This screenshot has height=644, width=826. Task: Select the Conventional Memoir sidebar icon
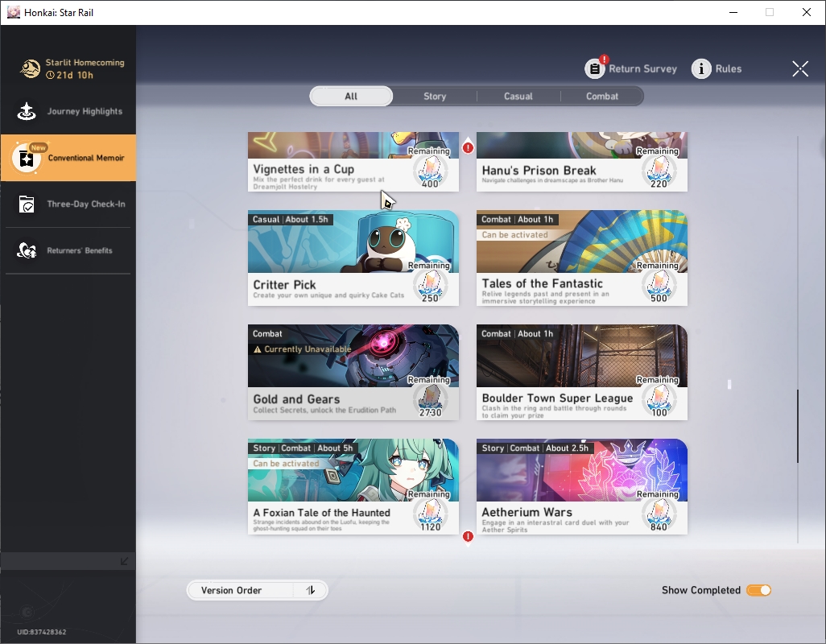pyautogui.click(x=26, y=158)
